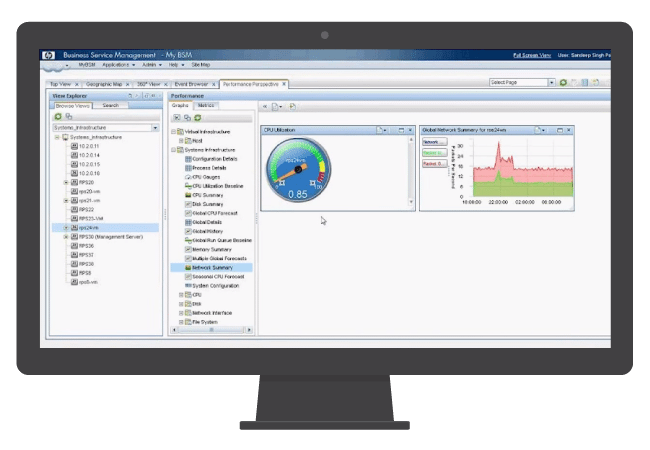The height and width of the screenshot is (450, 650).
Task: Open the Disk Summary graph
Action: [x=204, y=204]
